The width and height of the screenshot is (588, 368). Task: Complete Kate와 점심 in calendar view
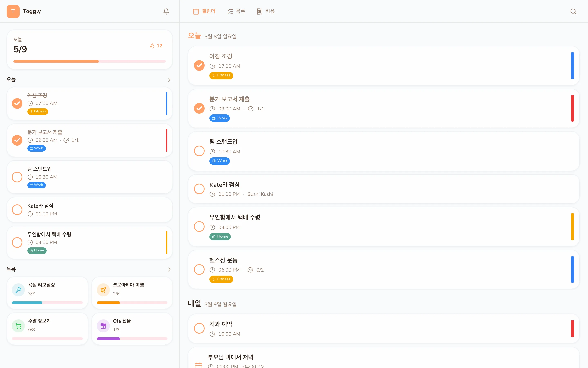(x=199, y=189)
